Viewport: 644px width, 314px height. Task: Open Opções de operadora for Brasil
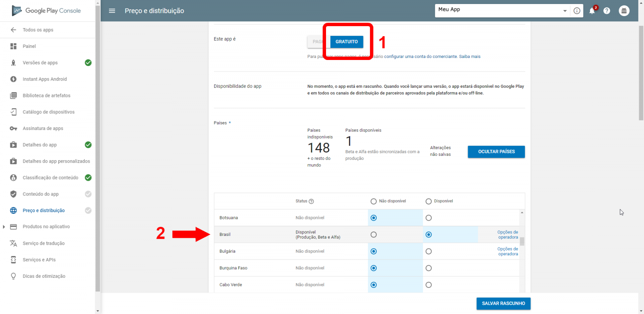click(508, 235)
